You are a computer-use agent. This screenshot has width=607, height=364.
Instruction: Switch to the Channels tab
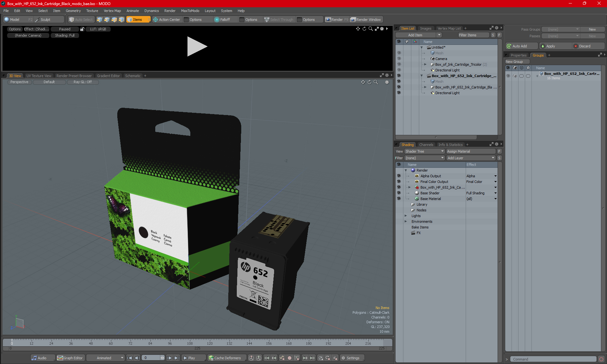click(426, 145)
